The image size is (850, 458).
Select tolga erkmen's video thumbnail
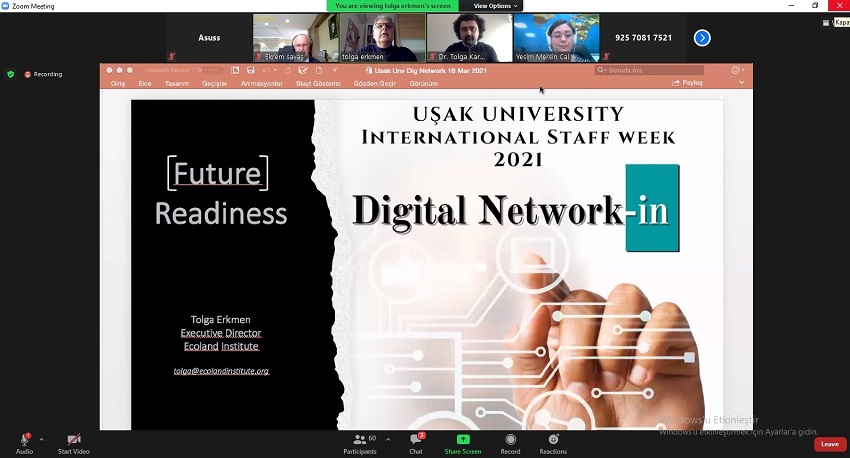381,38
